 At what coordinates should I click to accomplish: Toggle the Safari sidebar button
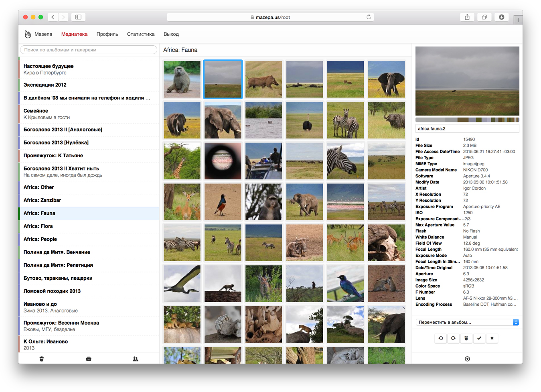coord(78,17)
